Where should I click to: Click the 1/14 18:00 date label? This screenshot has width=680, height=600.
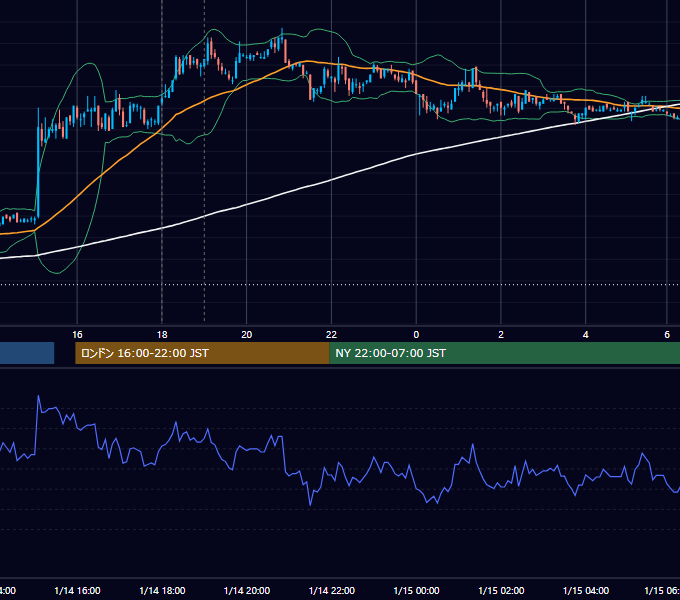[x=162, y=591]
